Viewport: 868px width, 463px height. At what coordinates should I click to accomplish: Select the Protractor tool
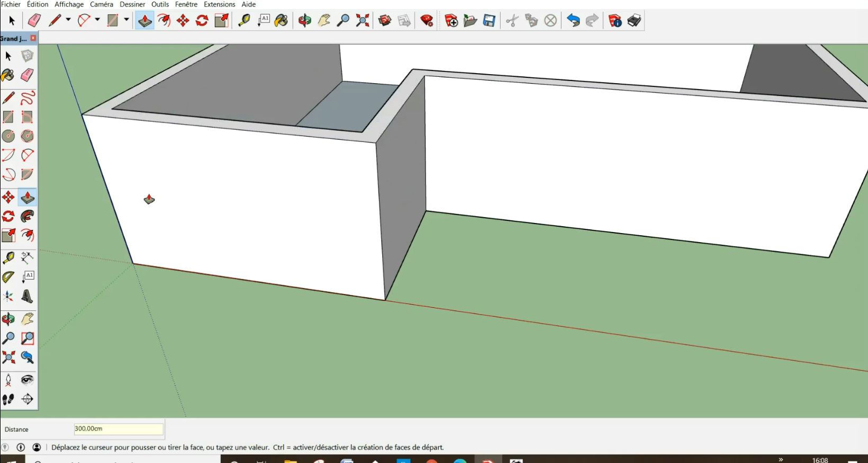coord(8,277)
